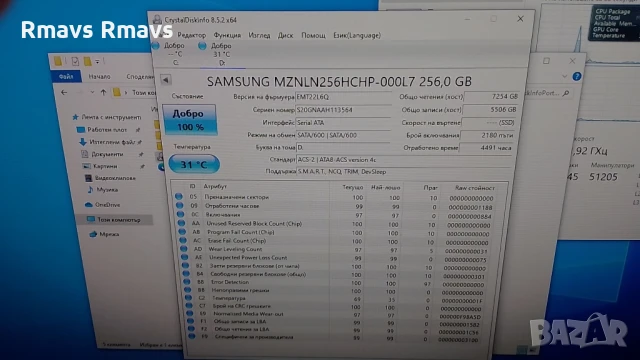640x360 pixels.
Task: Click the Изтеглени файлове download arrow icon in Explorer
Action: [x=82, y=142]
